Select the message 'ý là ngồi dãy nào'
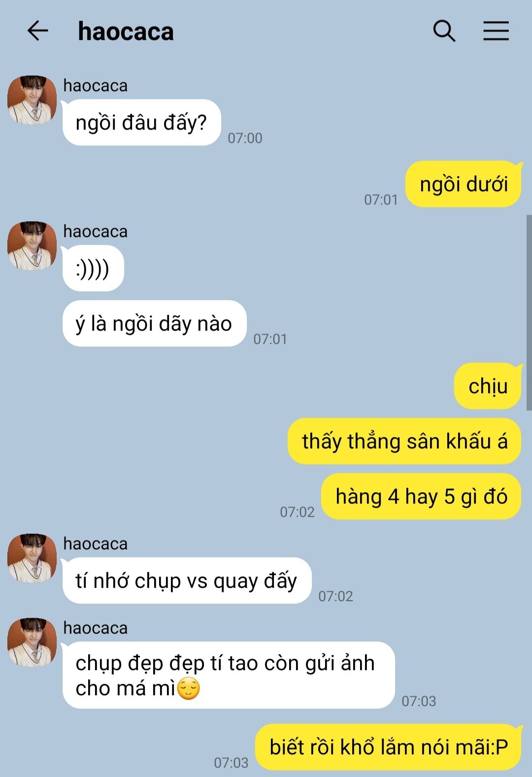 coord(154,323)
